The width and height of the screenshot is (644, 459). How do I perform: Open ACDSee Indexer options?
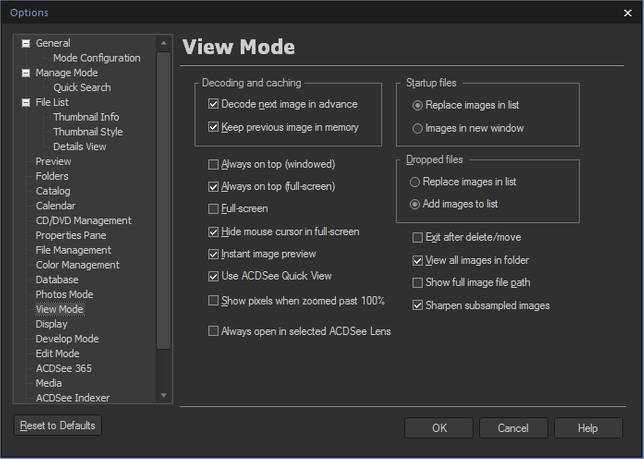coord(73,397)
